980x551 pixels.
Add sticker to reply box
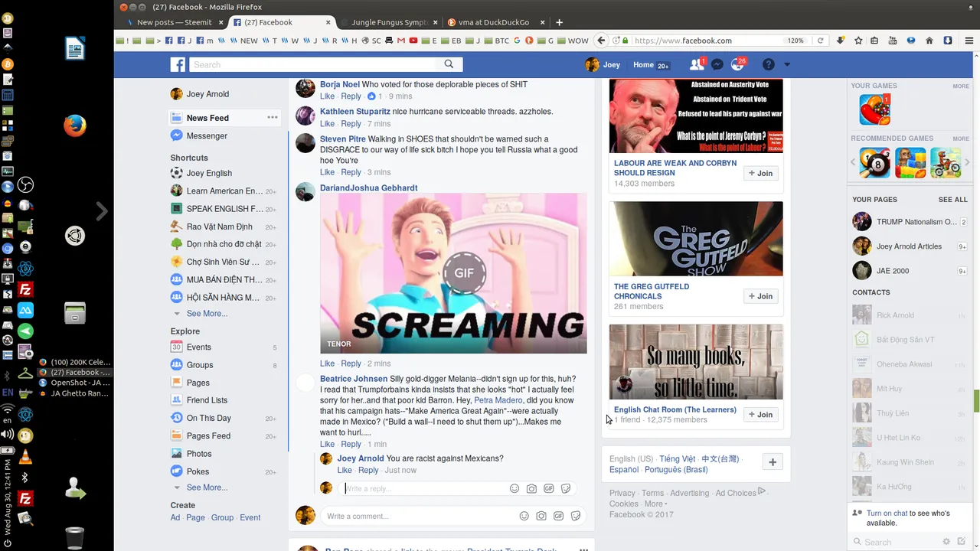pyautogui.click(x=566, y=489)
